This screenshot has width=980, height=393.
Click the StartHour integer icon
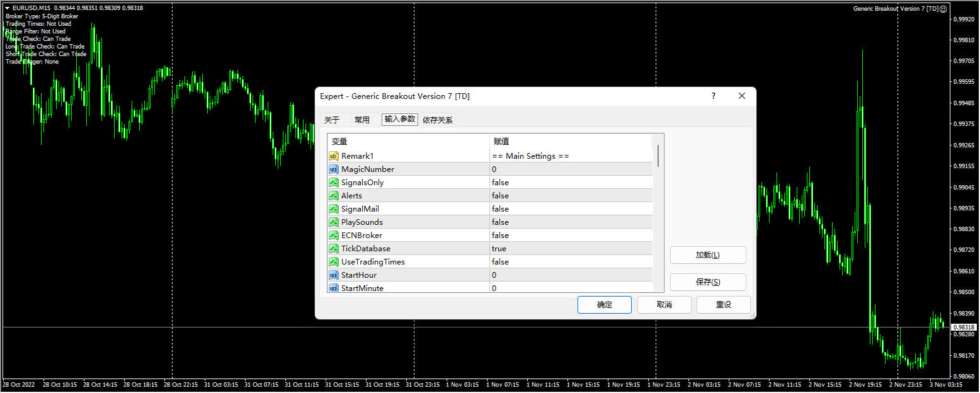(334, 275)
